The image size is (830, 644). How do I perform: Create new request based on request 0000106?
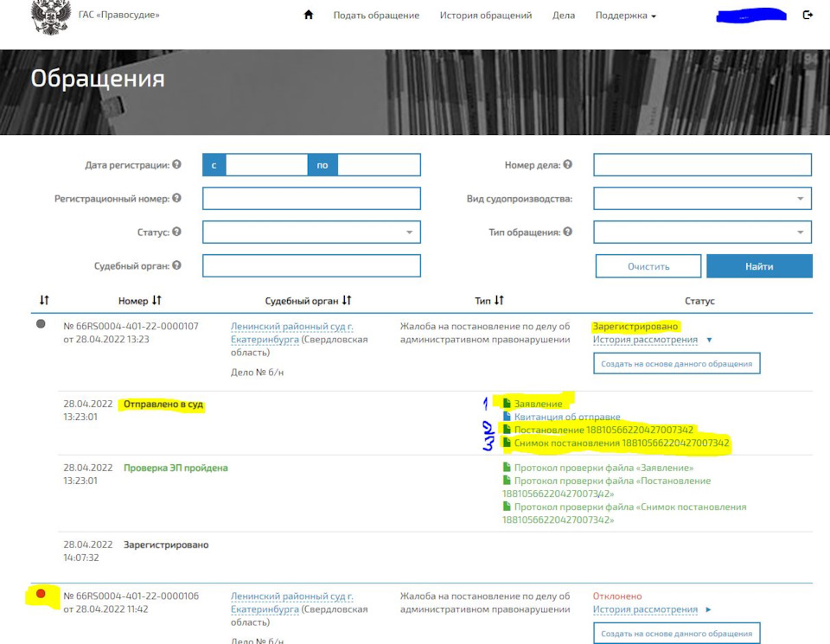[676, 633]
